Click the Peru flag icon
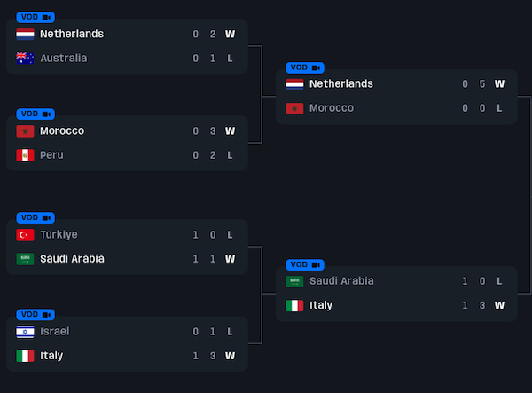The height and width of the screenshot is (393, 532). pos(25,155)
